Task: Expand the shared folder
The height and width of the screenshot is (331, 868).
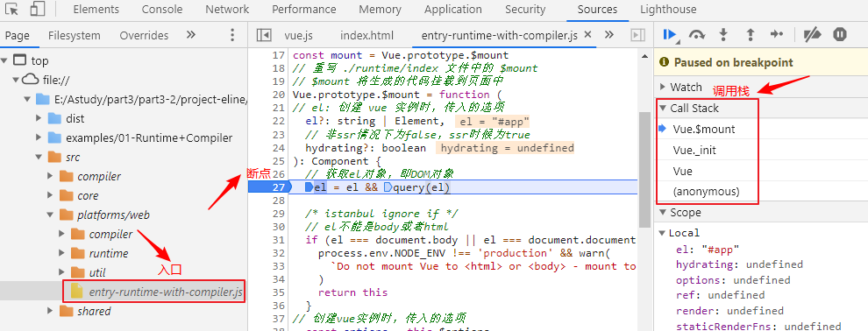Action: point(50,311)
